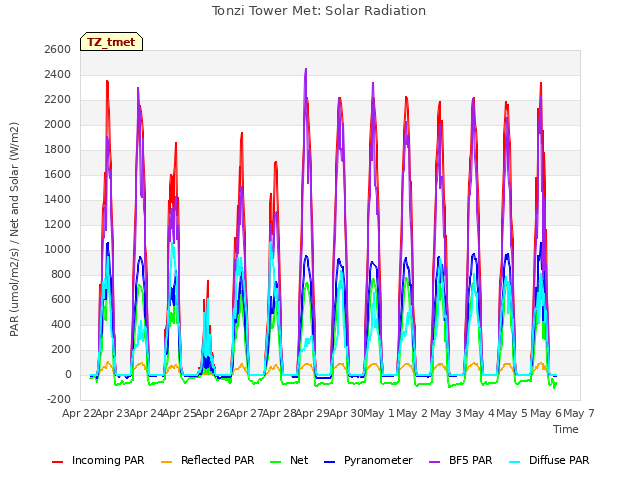The image size is (640, 480).
Task: Click the green Net legend swatch
Action: (x=276, y=462)
